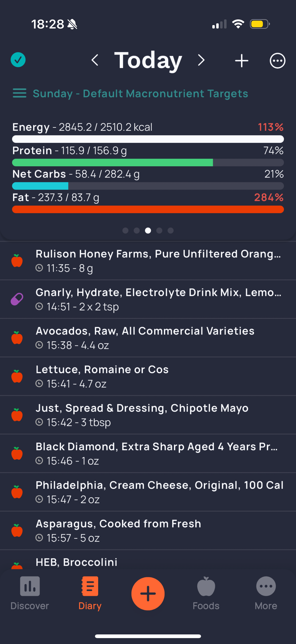Go to previous day with left chevron
Viewport: 296px width, 644px height.
(95, 60)
